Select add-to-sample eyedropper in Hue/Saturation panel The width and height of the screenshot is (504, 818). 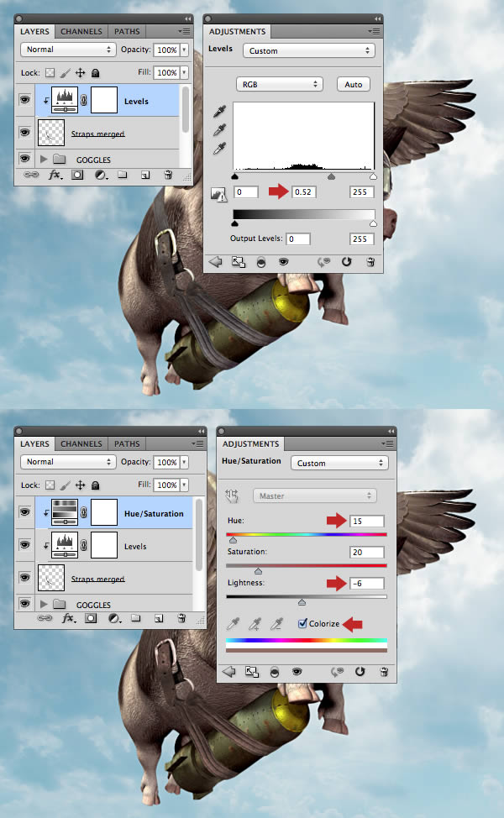255,623
